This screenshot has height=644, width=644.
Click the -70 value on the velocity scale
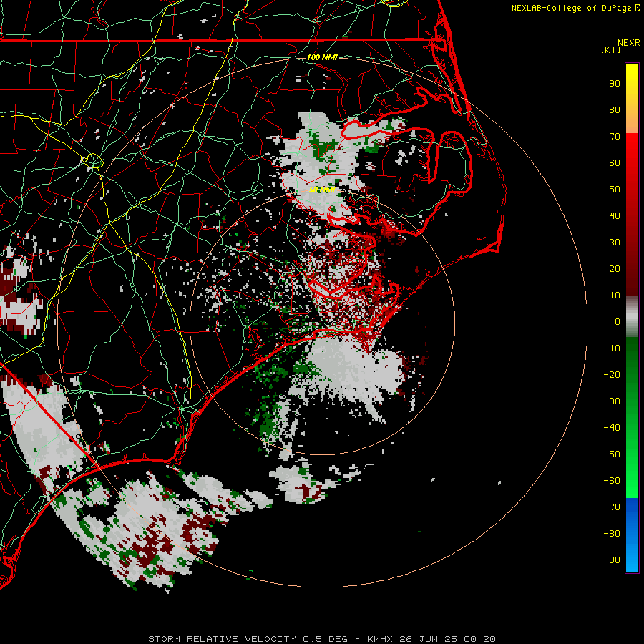(612, 507)
